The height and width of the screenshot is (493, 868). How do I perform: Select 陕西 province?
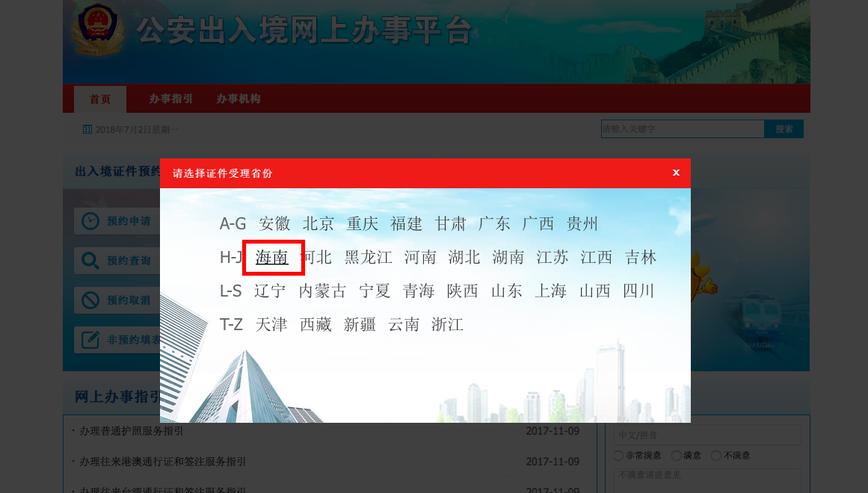pyautogui.click(x=462, y=291)
